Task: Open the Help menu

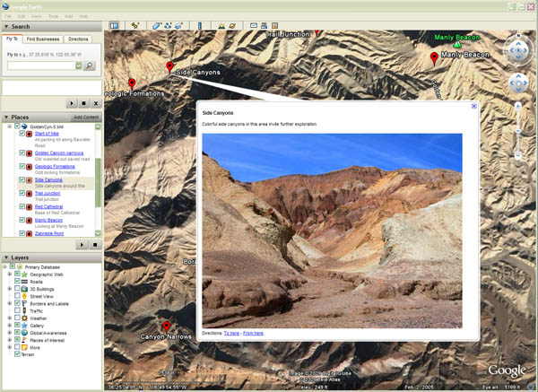Action: (x=83, y=16)
